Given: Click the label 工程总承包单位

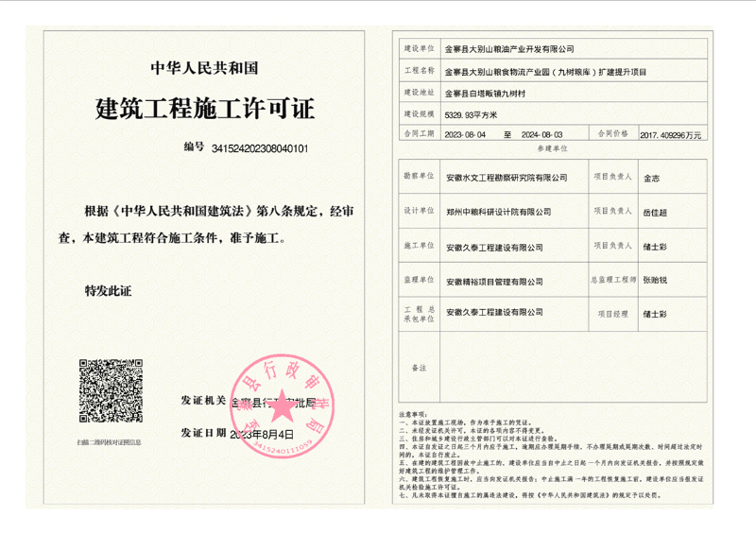Looking at the screenshot, I should pos(419,314).
